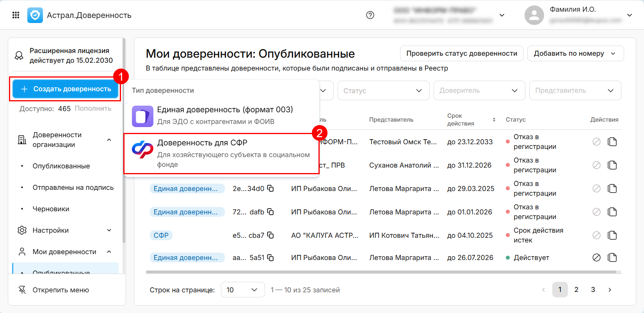Open the apps grid menu icon
Image resolution: width=644 pixels, height=313 pixels.
16,15
